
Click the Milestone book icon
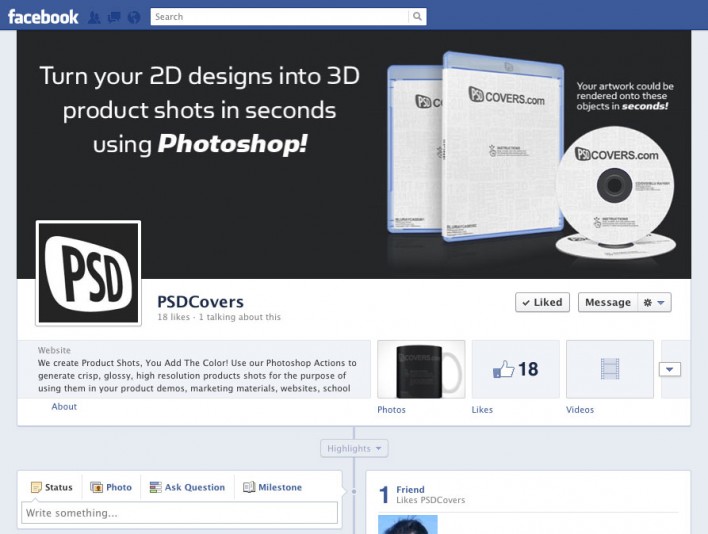[x=249, y=487]
